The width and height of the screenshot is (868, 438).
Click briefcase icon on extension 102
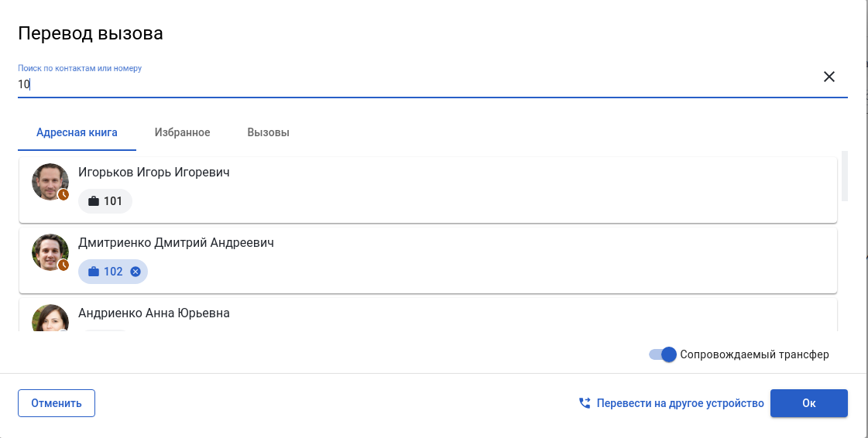tap(94, 272)
